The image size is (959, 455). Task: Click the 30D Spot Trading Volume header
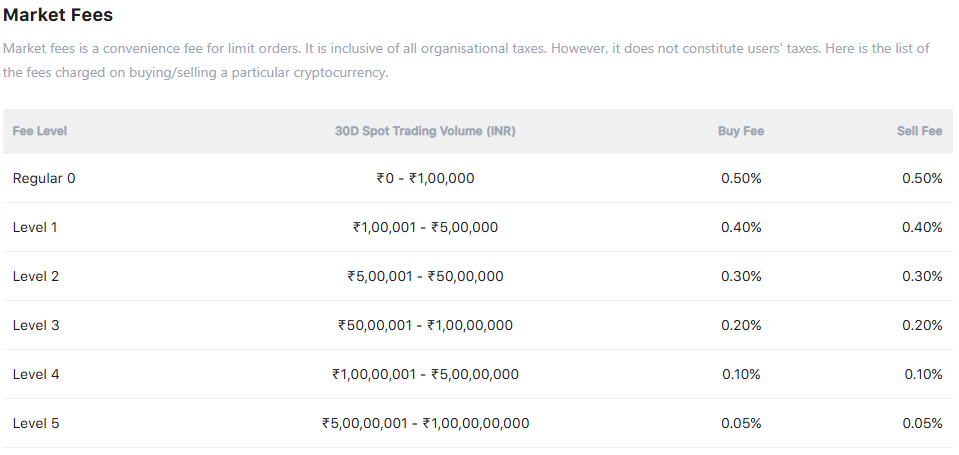coord(425,131)
